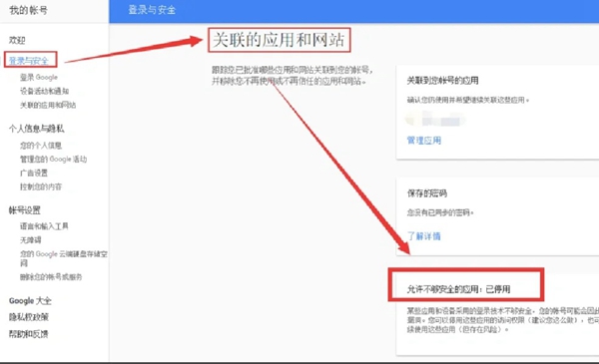Select 帐号设置 section heading
599x364 pixels.
point(25,210)
